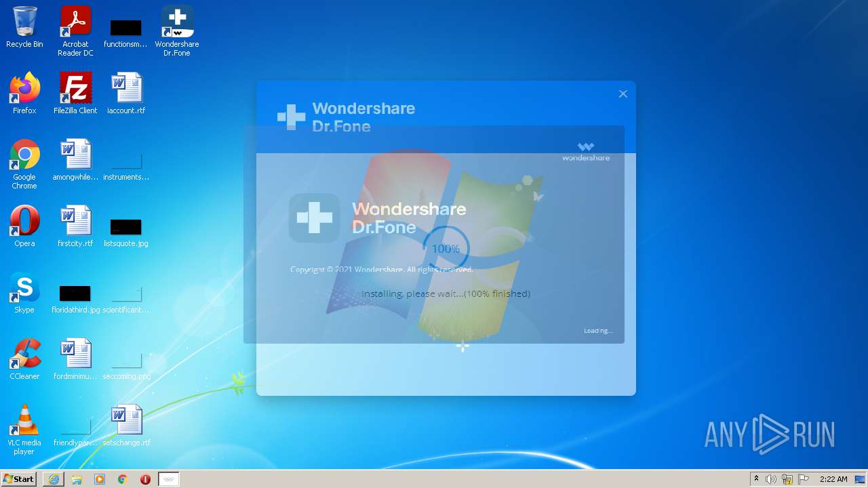Viewport: 868px width, 488px height.
Task: Open Windows Explorer folder on taskbar
Action: pyautogui.click(x=77, y=479)
